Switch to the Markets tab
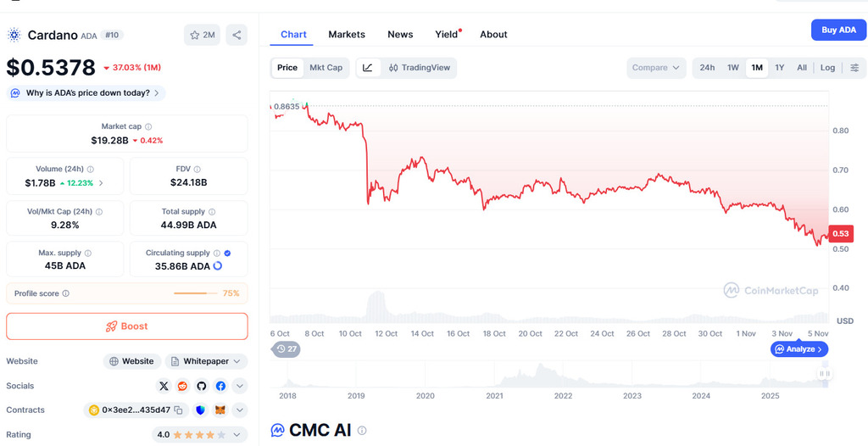The height and width of the screenshot is (446, 868). (x=347, y=35)
